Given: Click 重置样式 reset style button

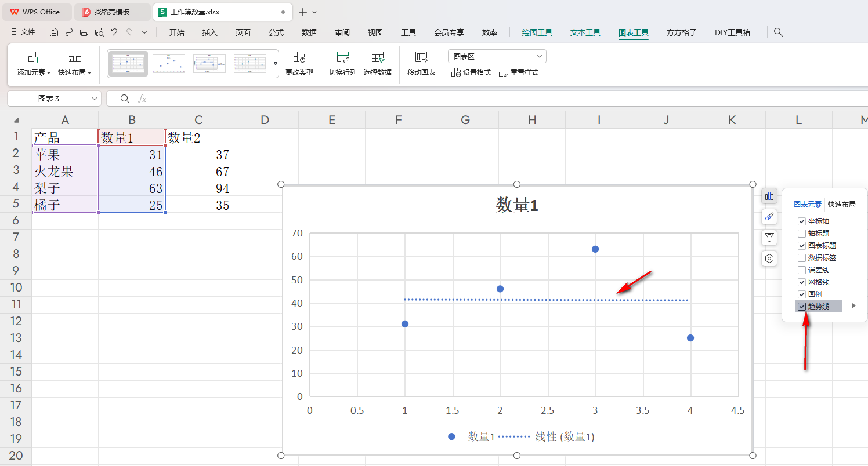Looking at the screenshot, I should pyautogui.click(x=519, y=72).
